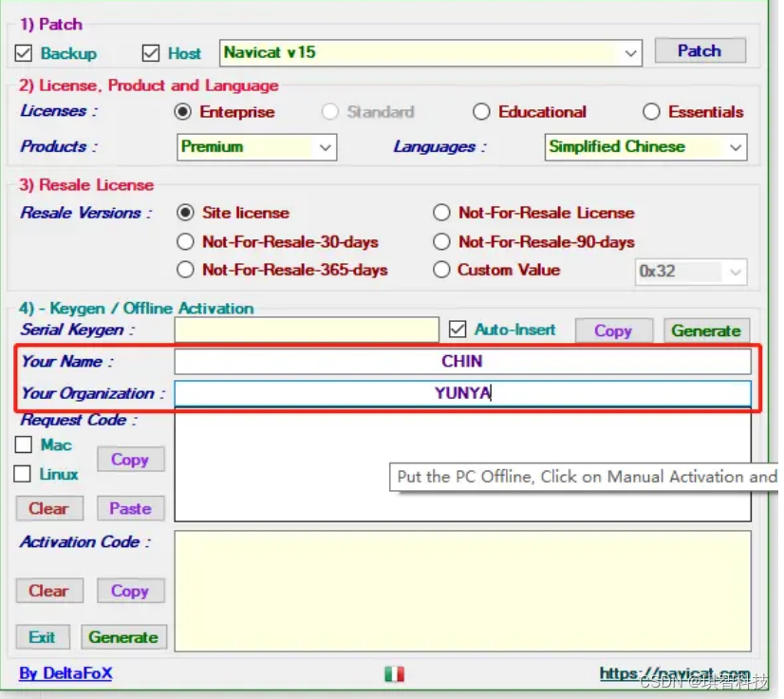Click the Serial Keygen text field

point(307,330)
